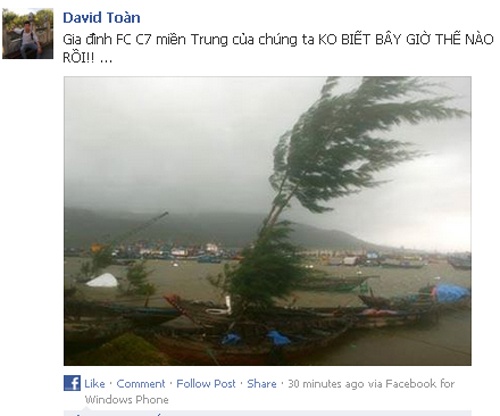View the author's avatar image

[x=28, y=34]
